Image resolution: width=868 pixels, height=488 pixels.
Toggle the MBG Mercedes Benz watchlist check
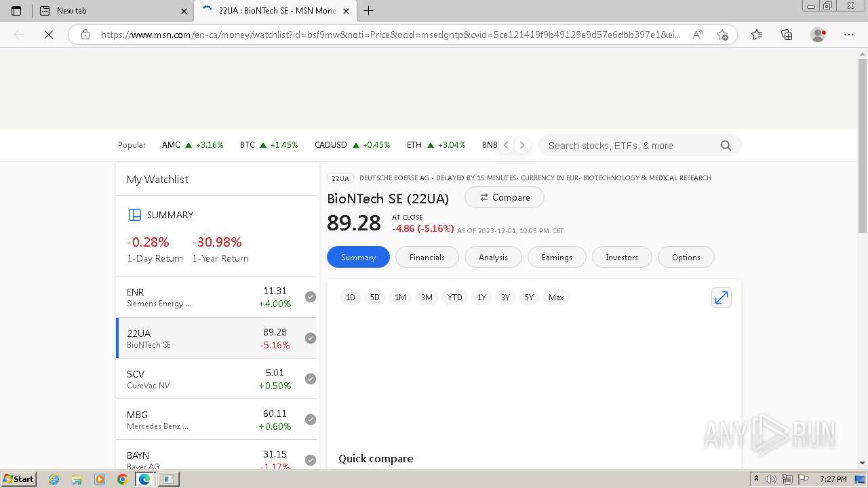coord(311,420)
